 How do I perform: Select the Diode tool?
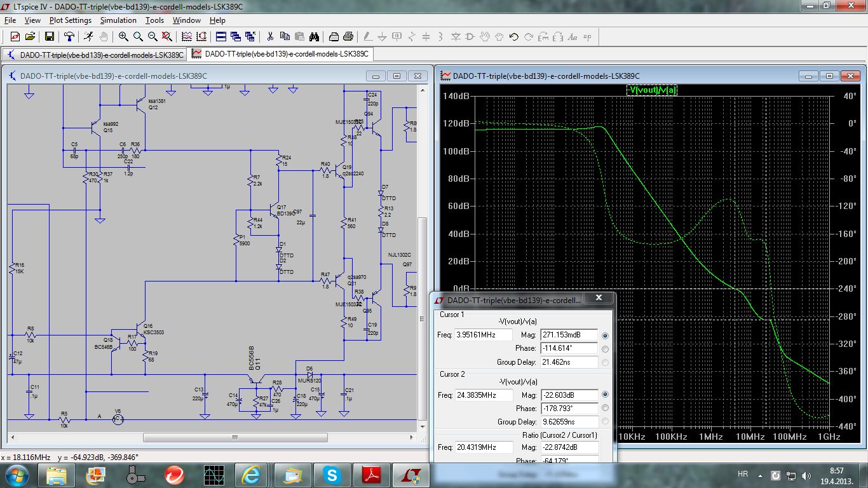(456, 37)
